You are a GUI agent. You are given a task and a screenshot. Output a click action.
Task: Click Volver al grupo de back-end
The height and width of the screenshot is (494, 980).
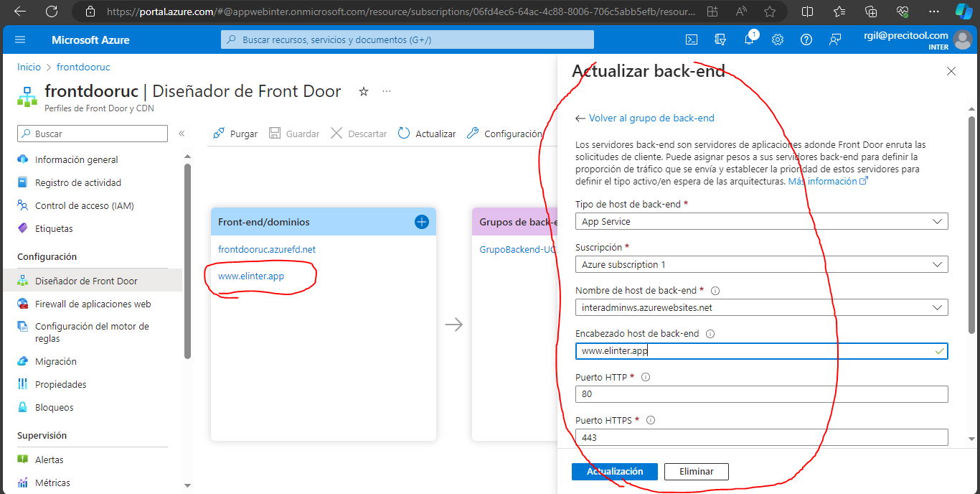pyautogui.click(x=645, y=118)
